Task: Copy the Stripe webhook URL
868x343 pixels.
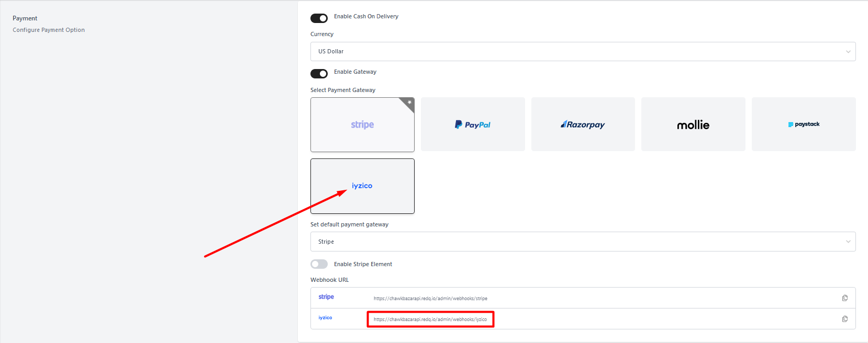Action: coord(844,298)
